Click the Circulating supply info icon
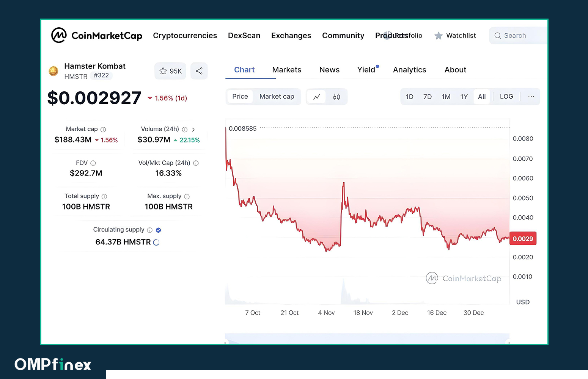 [150, 230]
